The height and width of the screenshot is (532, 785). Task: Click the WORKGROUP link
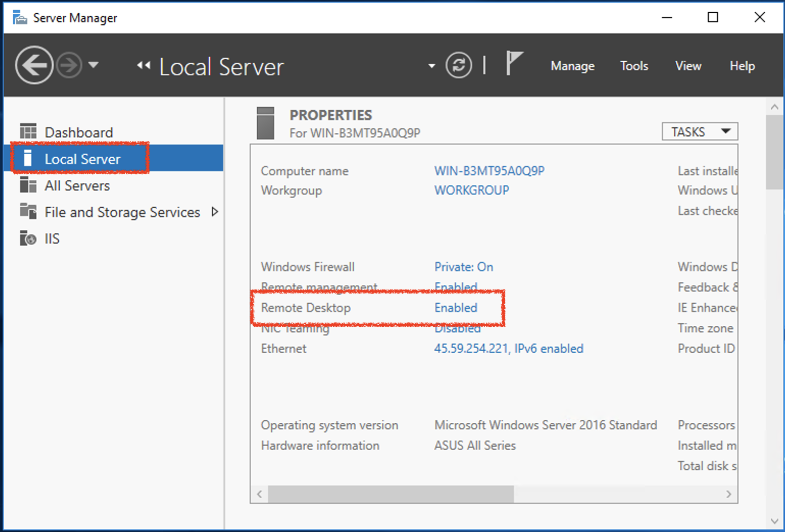point(472,190)
